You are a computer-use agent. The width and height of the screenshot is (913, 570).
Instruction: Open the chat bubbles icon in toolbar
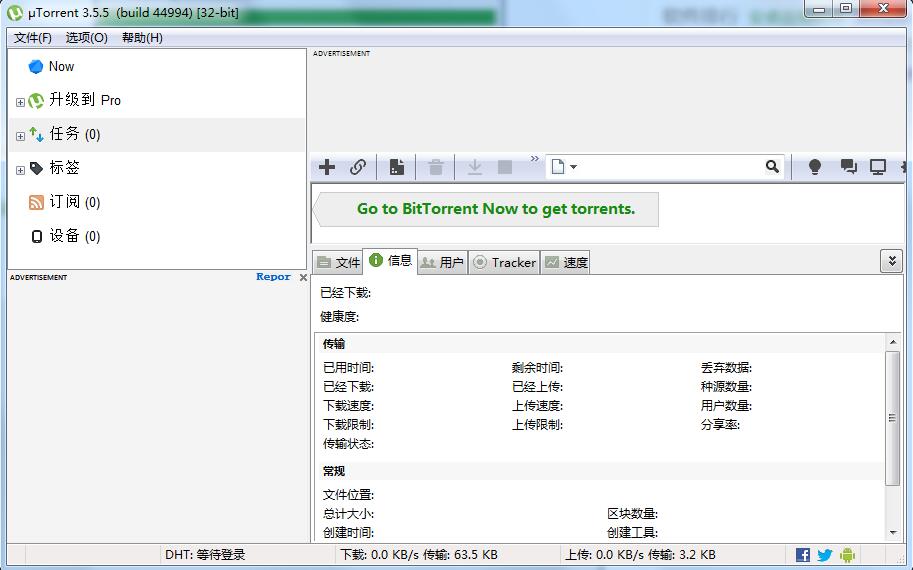848,167
